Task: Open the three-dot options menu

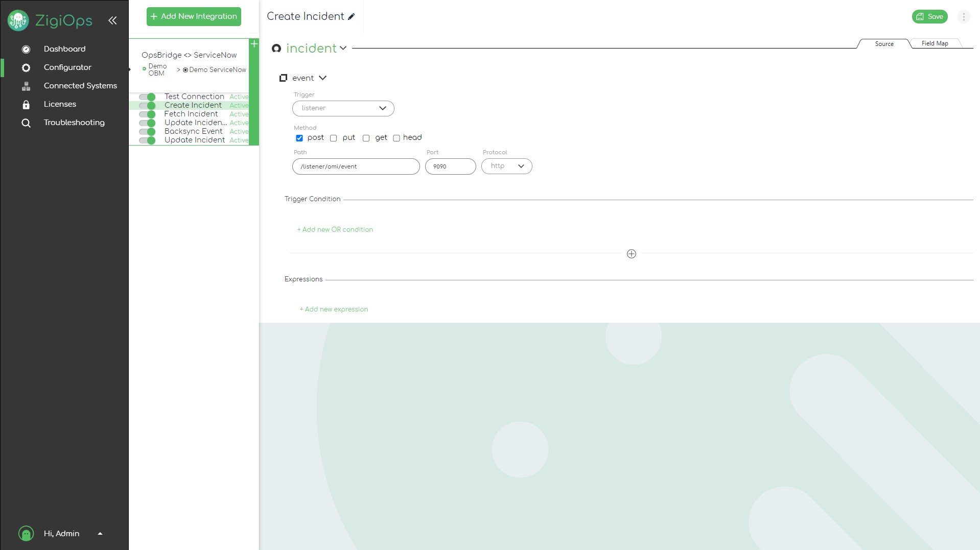Action: 964,17
